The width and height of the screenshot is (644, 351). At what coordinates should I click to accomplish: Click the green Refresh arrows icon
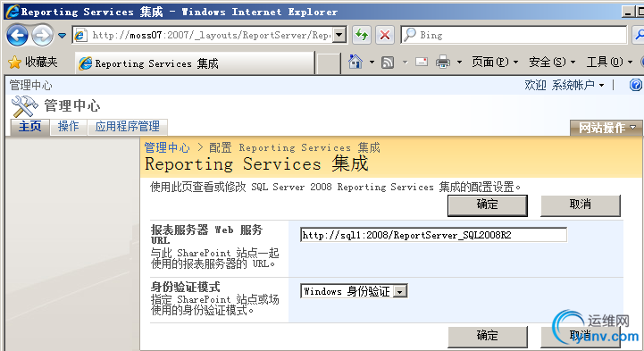[x=362, y=35]
